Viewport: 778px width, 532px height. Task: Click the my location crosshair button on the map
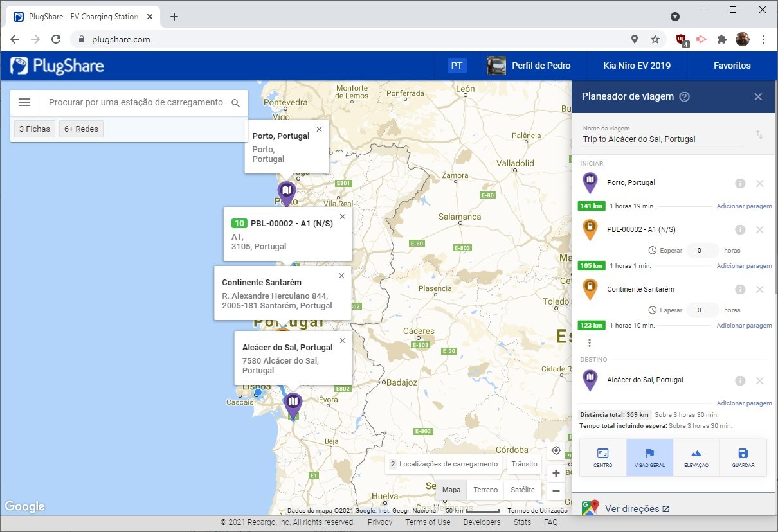556,450
